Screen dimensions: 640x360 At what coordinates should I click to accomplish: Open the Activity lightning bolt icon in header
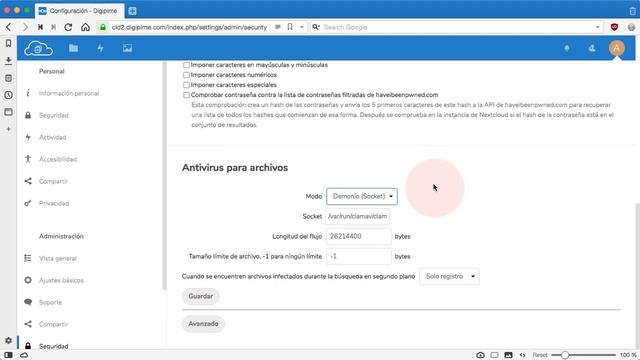[x=100, y=48]
